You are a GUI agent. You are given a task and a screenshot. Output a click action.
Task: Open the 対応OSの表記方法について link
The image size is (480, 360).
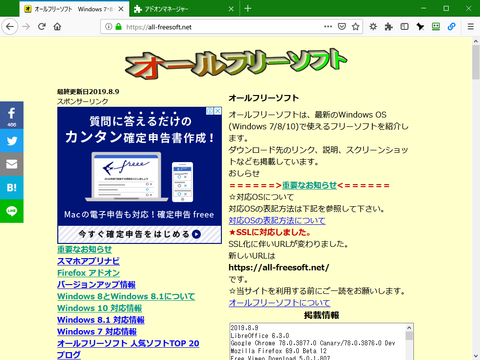click(277, 221)
